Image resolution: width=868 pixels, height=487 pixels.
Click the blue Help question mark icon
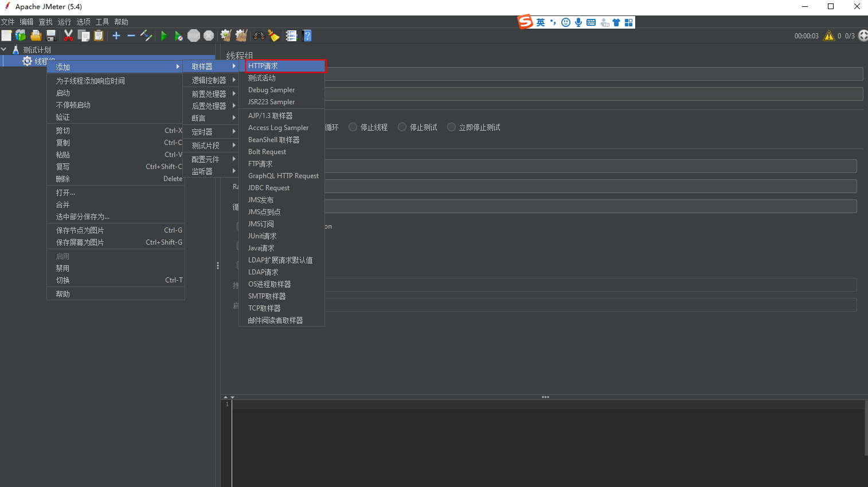307,36
